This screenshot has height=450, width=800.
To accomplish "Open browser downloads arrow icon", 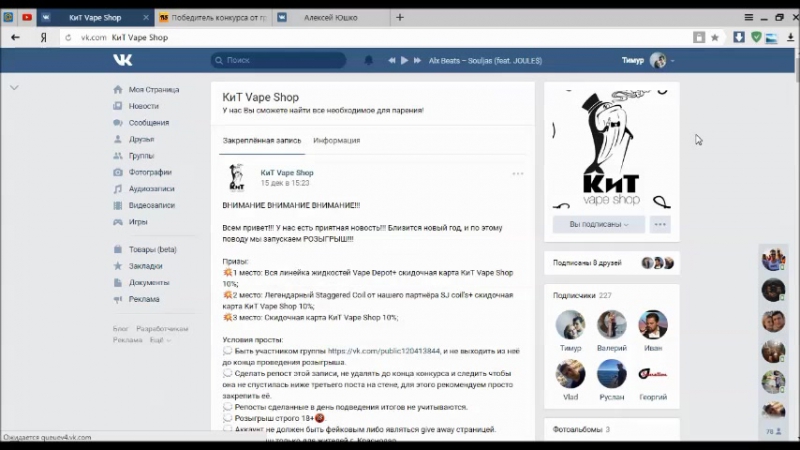I will [790, 37].
